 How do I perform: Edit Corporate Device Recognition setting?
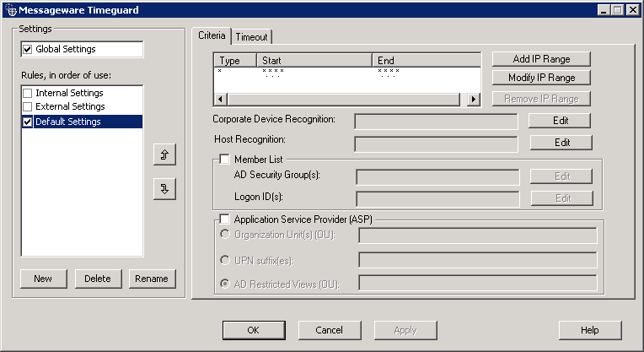[560, 121]
